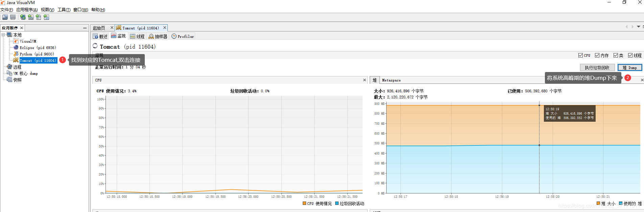Open the 视图(V) menu

48,10
